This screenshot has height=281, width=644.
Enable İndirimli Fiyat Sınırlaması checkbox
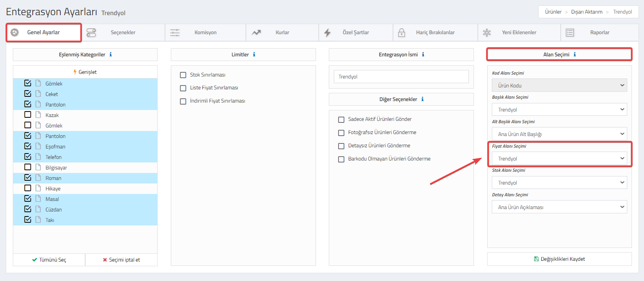[x=183, y=101]
